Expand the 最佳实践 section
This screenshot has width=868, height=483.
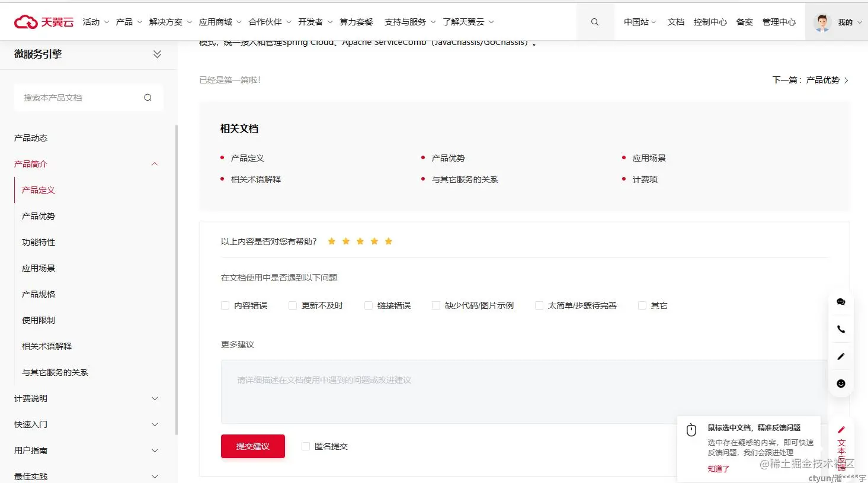pos(88,476)
